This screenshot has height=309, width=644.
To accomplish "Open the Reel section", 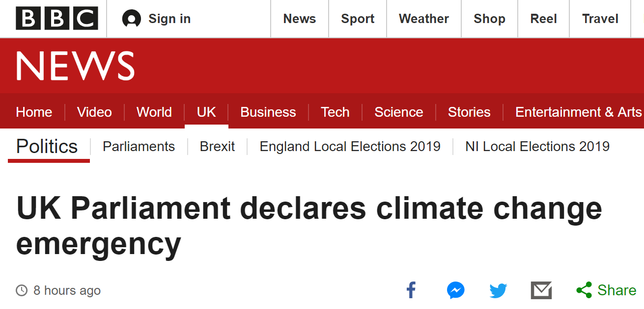I will point(543,19).
